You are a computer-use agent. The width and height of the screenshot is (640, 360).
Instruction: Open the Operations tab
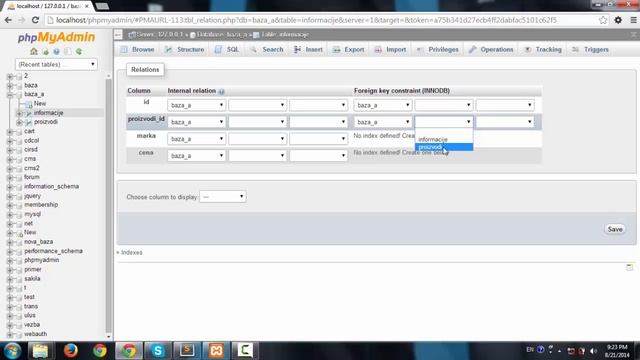tap(491, 49)
